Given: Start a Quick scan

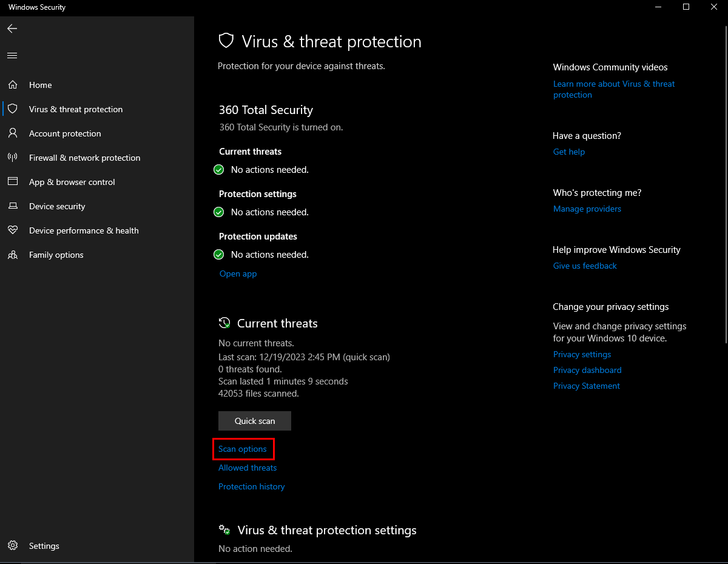Looking at the screenshot, I should [255, 421].
